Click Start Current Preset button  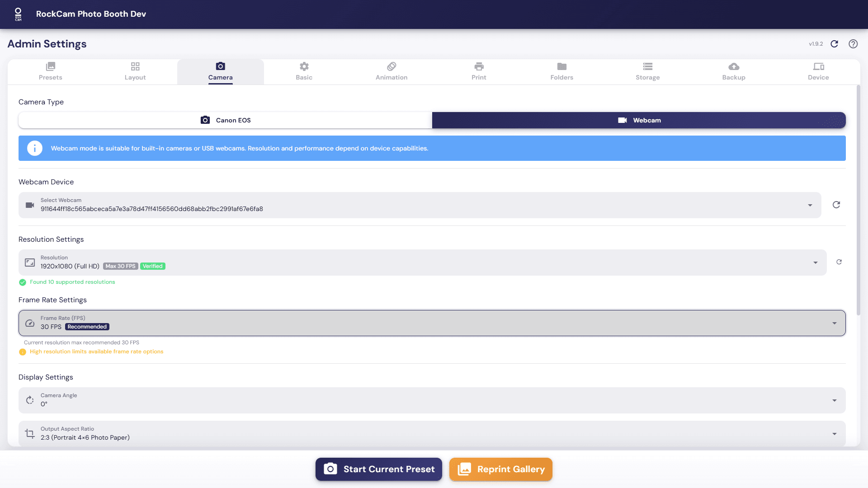379,469
